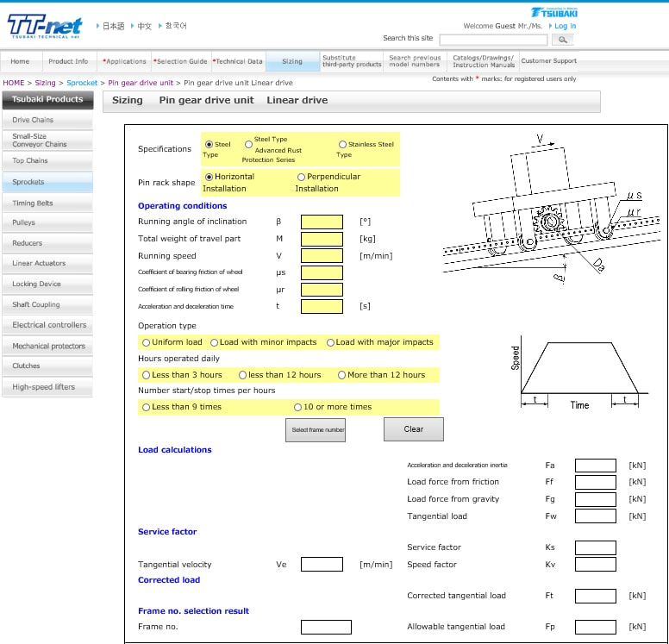Select Steel Type specification
This screenshot has height=644, width=669.
tap(209, 145)
